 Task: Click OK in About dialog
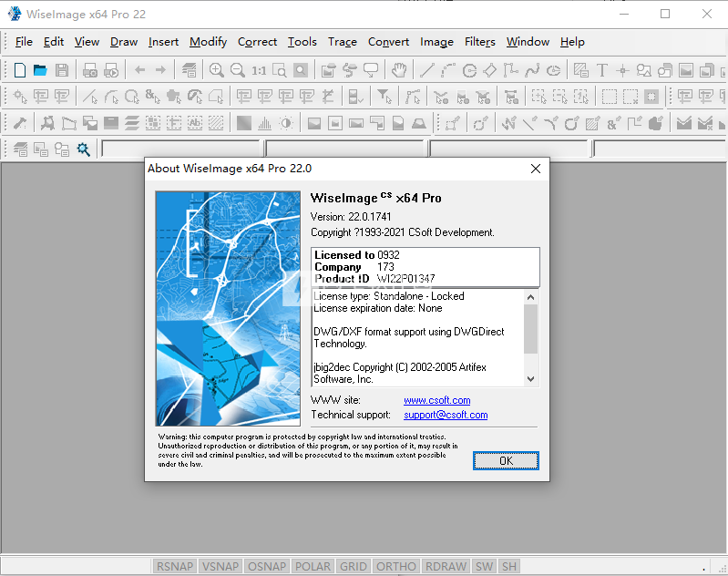506,461
